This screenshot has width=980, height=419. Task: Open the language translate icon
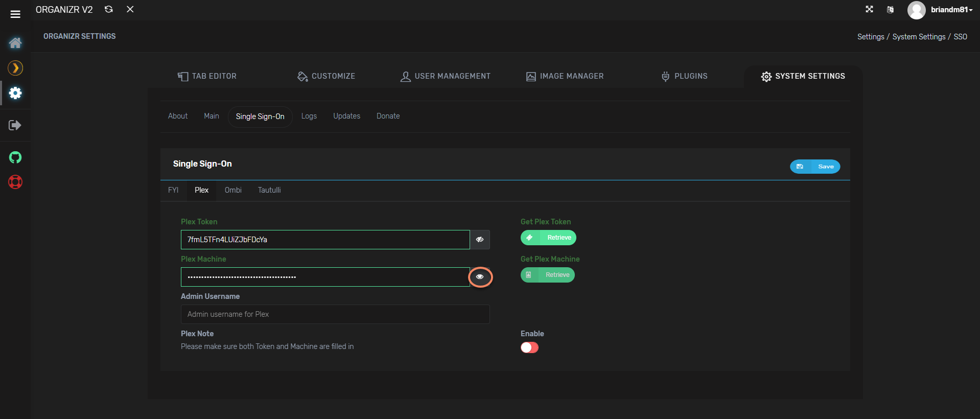point(890,10)
